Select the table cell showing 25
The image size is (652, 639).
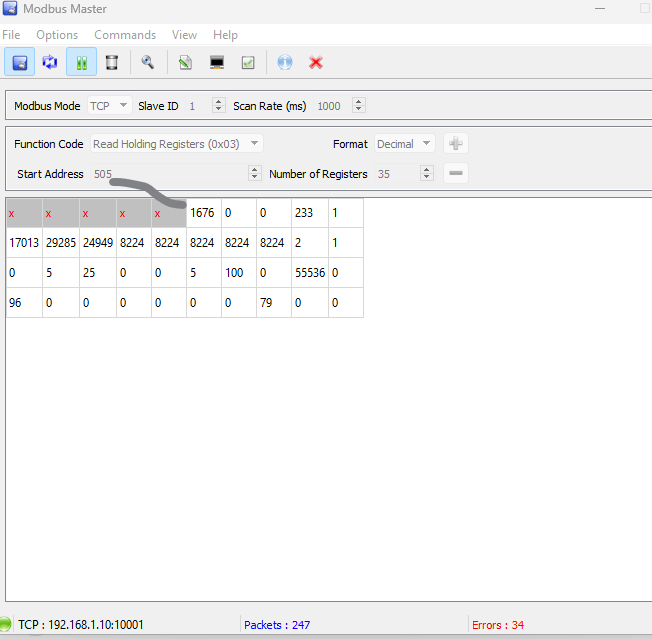(98, 273)
